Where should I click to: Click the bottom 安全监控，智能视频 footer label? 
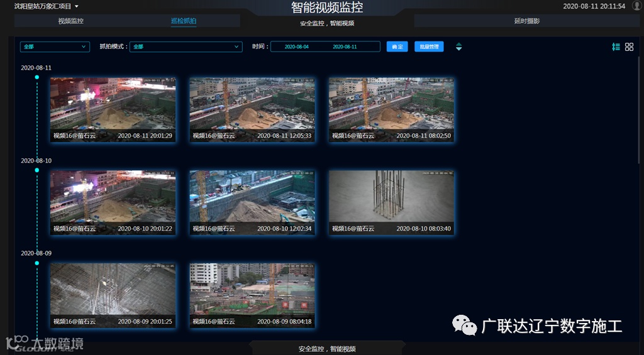click(x=327, y=349)
